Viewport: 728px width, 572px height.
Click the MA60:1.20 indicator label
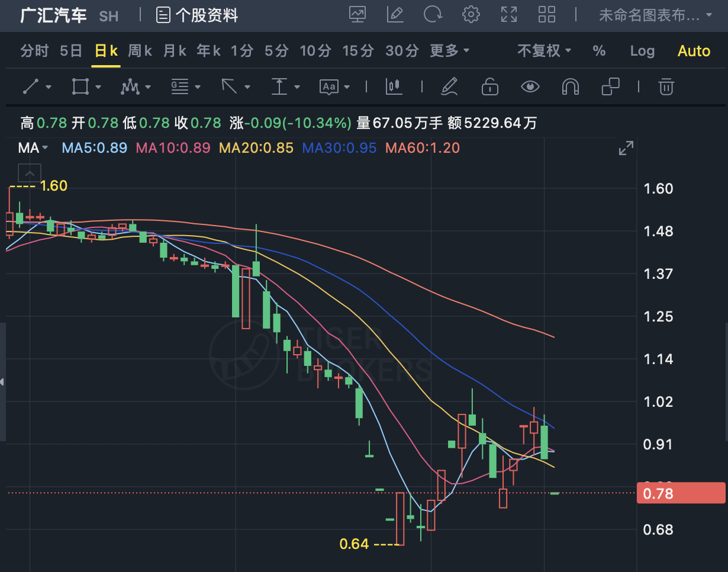(423, 148)
